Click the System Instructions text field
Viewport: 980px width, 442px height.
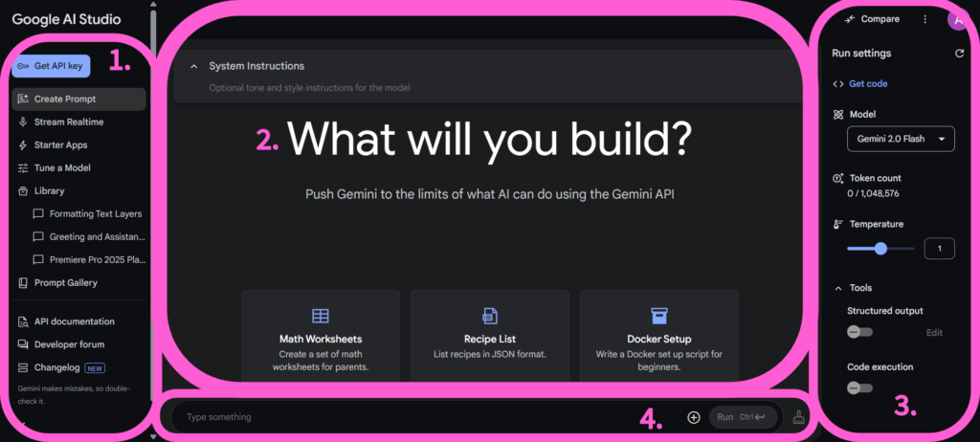pos(309,88)
